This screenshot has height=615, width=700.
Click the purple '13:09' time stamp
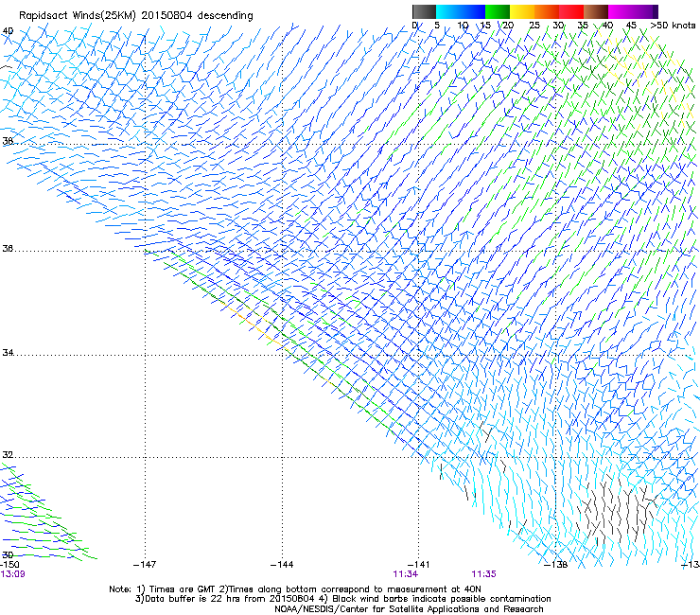tap(12, 574)
